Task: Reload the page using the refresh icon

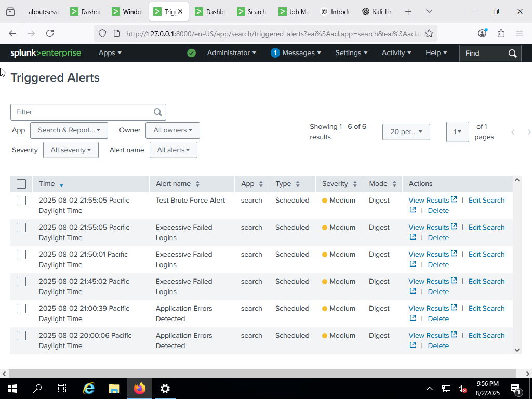Action: [50, 33]
